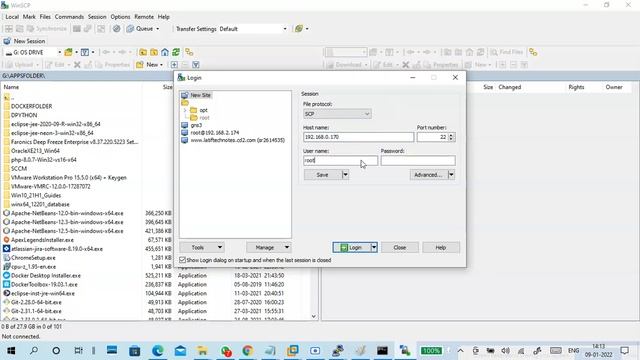Open the Help menu
This screenshot has width=640, height=360.
click(163, 17)
